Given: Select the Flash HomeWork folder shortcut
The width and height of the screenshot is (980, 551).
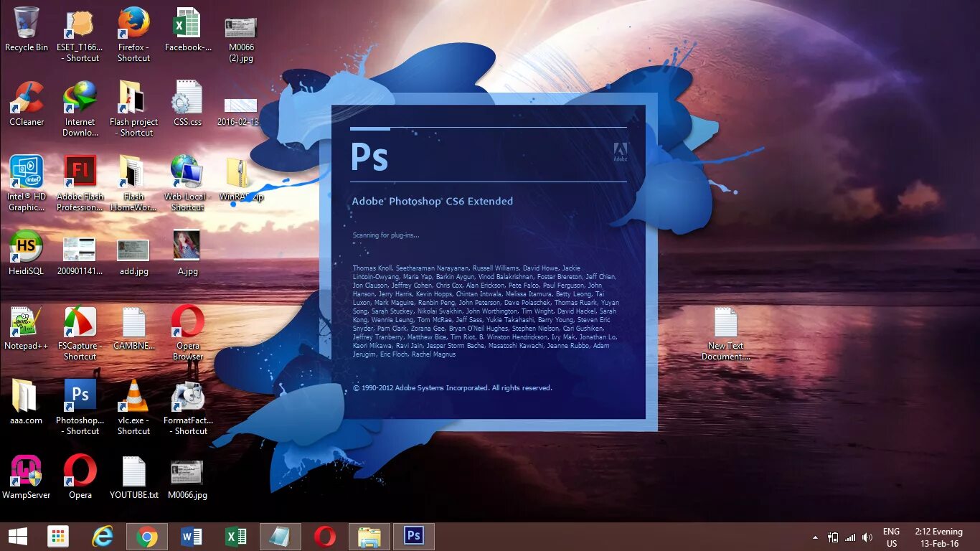Looking at the screenshot, I should tap(133, 171).
